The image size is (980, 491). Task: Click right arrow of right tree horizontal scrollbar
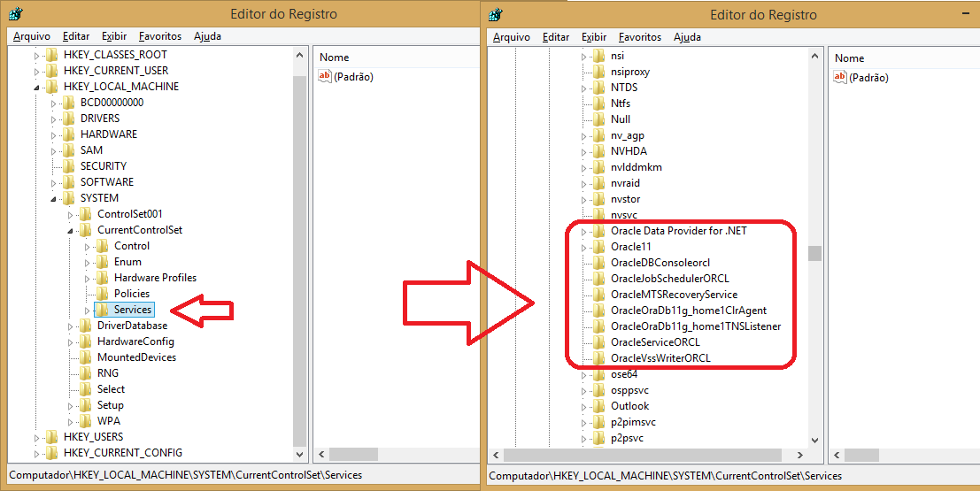[x=800, y=455]
